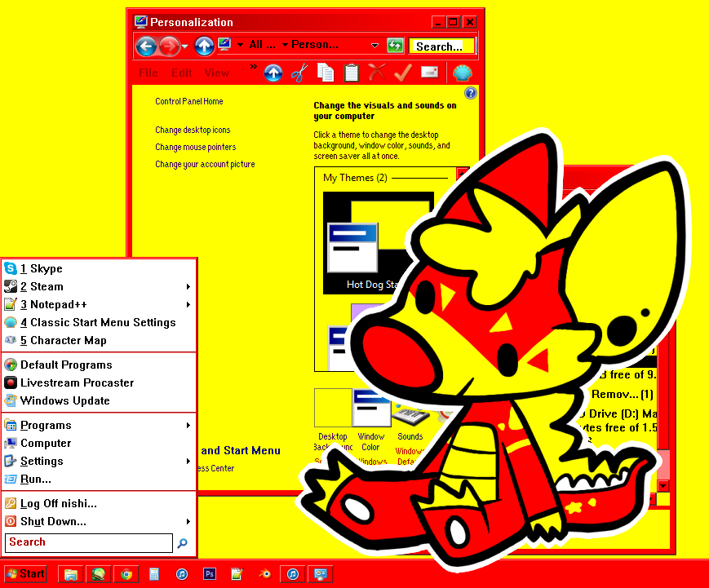The height and width of the screenshot is (588, 709).
Task: Click the red forward navigation arrow
Action: click(x=170, y=46)
